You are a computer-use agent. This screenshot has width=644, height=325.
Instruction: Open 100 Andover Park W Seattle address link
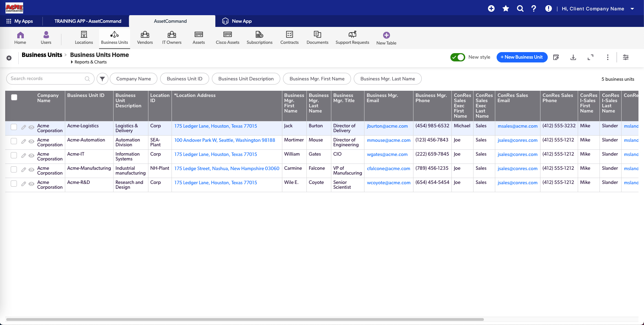225,140
